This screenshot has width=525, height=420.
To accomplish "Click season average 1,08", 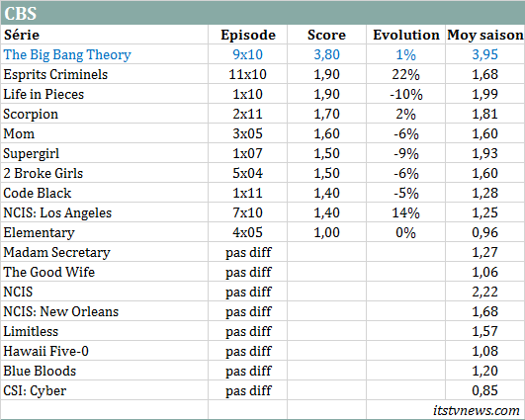I will (x=485, y=351).
